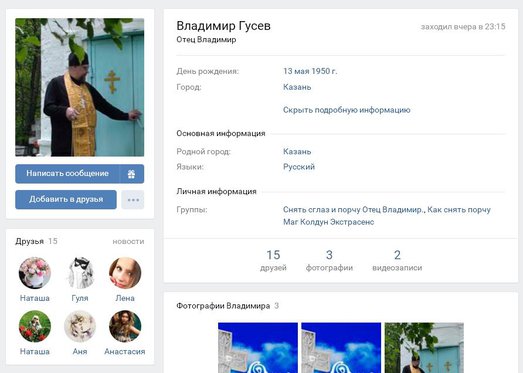The image size is (523, 373).
Task: Open second Наташа's avatar with roses
Action: pos(35,326)
